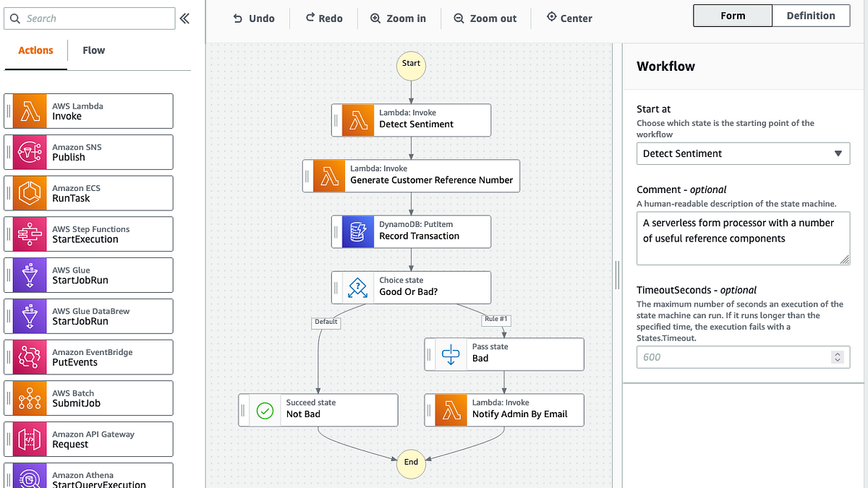Center the workflow canvas
868x488 pixels.
click(x=569, y=18)
